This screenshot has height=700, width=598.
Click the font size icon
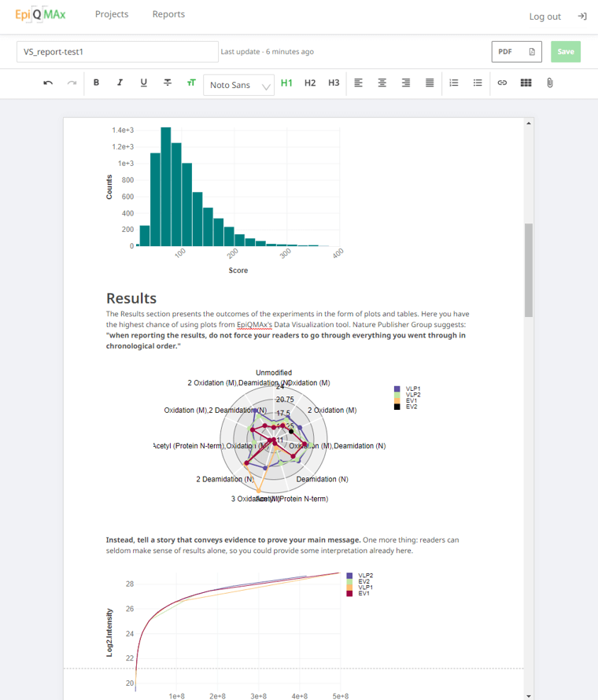click(x=191, y=83)
